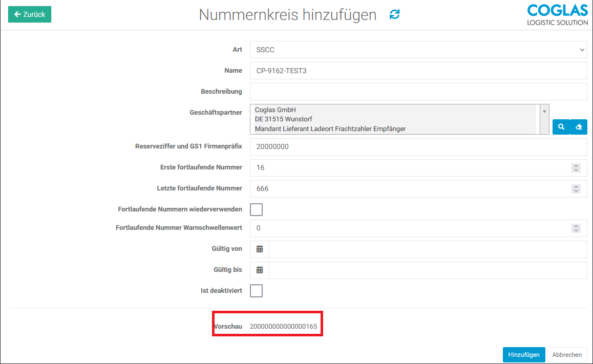This screenshot has width=593, height=364.
Task: Click the Letzte fortlaufende Nummer stepper
Action: tap(576, 189)
